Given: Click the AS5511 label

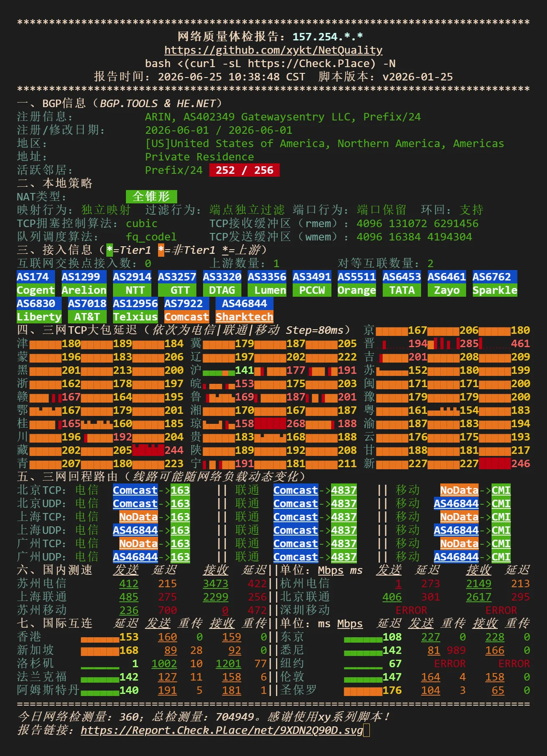Looking at the screenshot, I should coord(357,277).
